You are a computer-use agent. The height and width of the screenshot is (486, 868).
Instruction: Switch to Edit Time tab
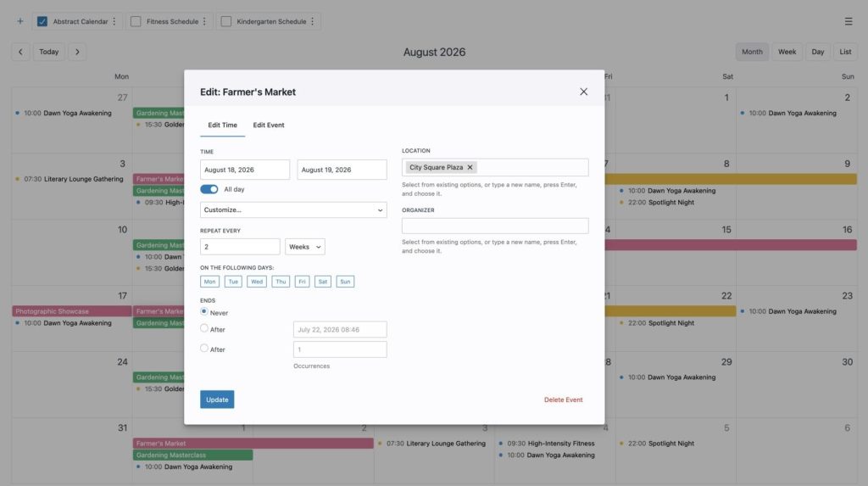[223, 126]
